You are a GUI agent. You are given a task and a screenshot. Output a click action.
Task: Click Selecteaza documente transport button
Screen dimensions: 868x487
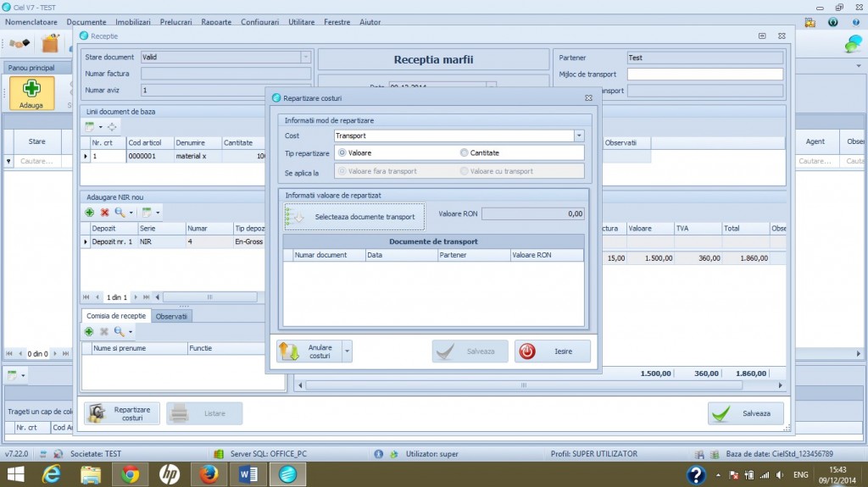pyautogui.click(x=354, y=217)
